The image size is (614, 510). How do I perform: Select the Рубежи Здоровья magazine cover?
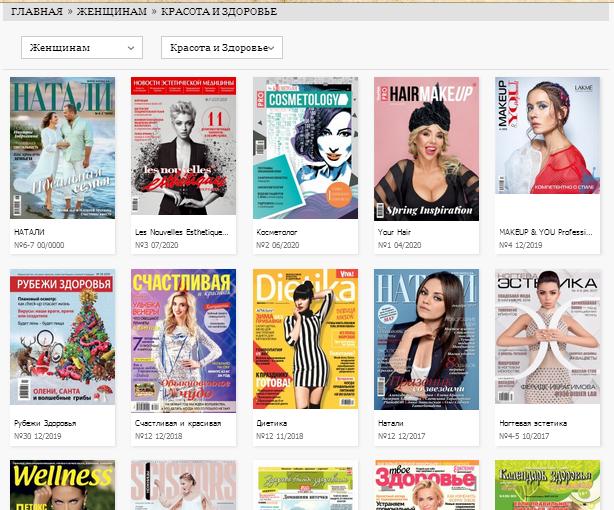[x=62, y=340]
